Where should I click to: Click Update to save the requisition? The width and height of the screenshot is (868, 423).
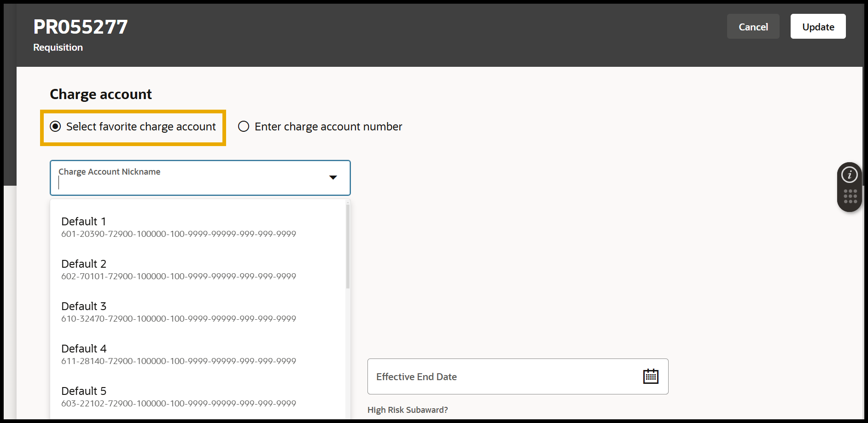[x=818, y=27]
